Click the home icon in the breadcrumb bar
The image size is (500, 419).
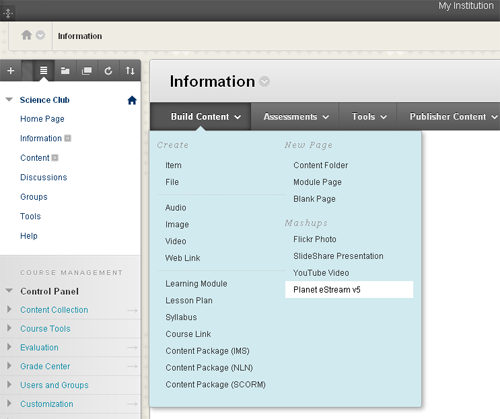pyautogui.click(x=27, y=35)
